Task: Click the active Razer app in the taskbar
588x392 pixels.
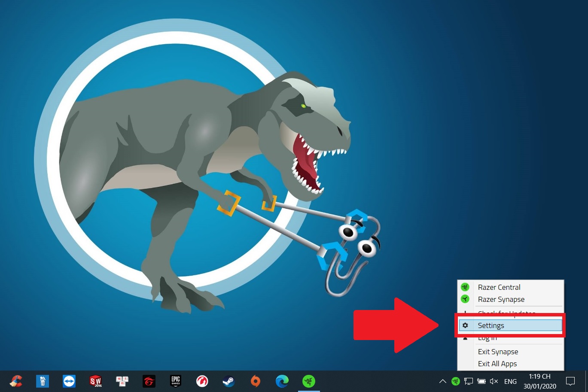Action: coord(309,381)
